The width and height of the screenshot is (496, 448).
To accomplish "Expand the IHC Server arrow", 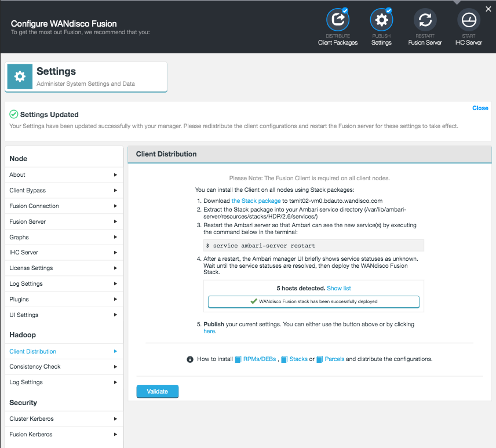I will point(115,253).
